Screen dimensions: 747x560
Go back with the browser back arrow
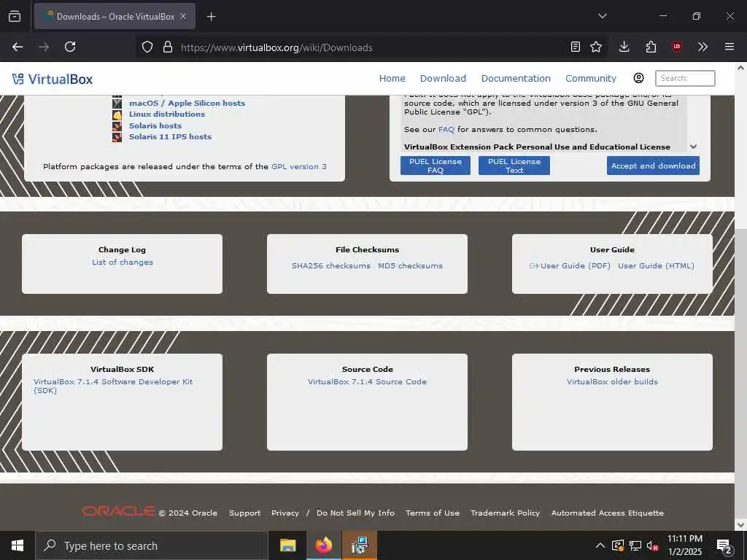(x=18, y=47)
